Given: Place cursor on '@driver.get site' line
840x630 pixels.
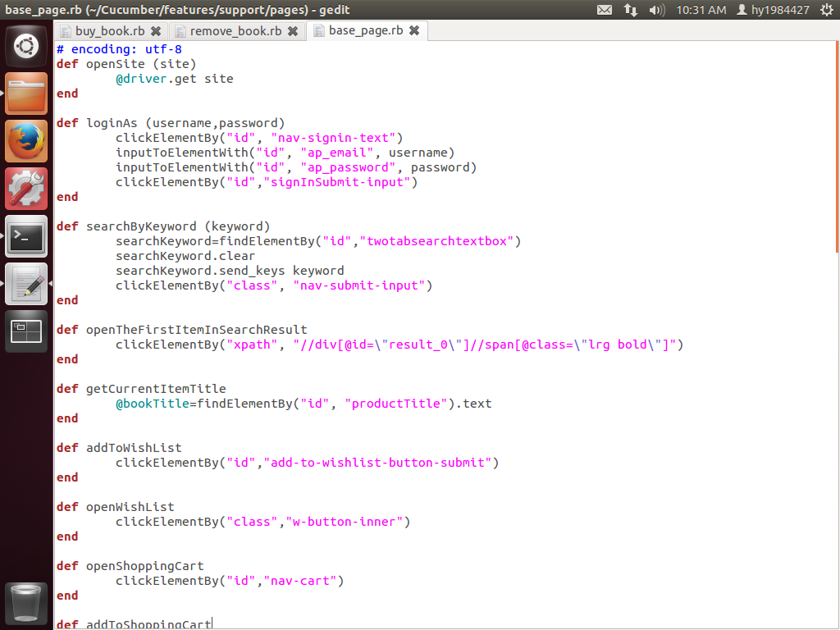Looking at the screenshot, I should [x=175, y=79].
